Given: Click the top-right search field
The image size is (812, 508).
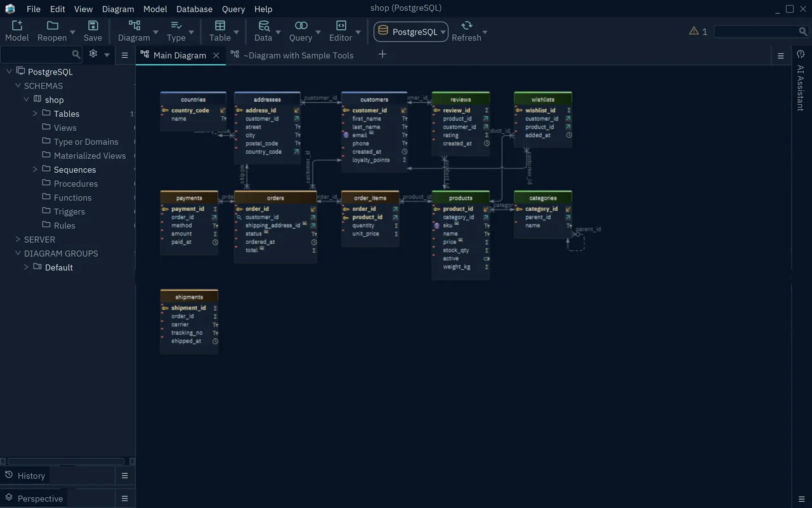Looking at the screenshot, I should pos(761,31).
